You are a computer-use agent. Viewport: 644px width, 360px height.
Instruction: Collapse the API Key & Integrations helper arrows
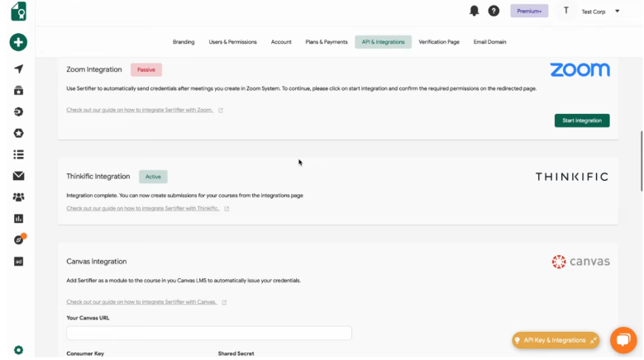point(593,340)
